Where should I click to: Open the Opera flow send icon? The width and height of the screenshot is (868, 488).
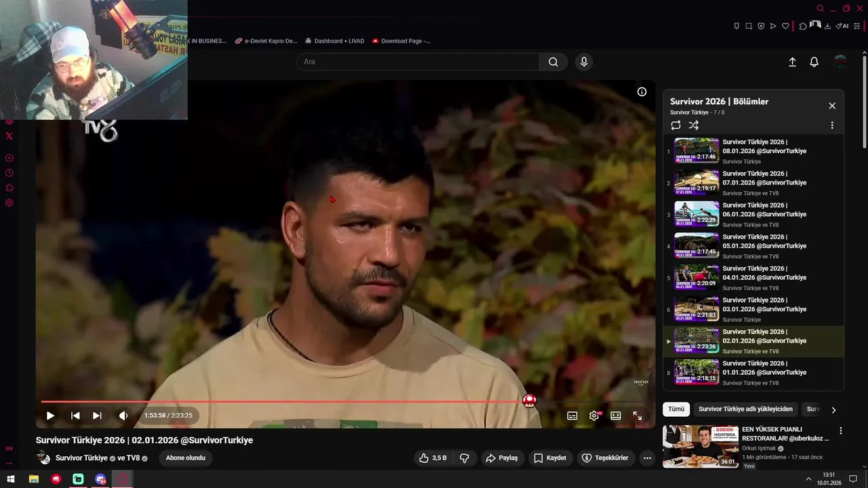click(773, 26)
